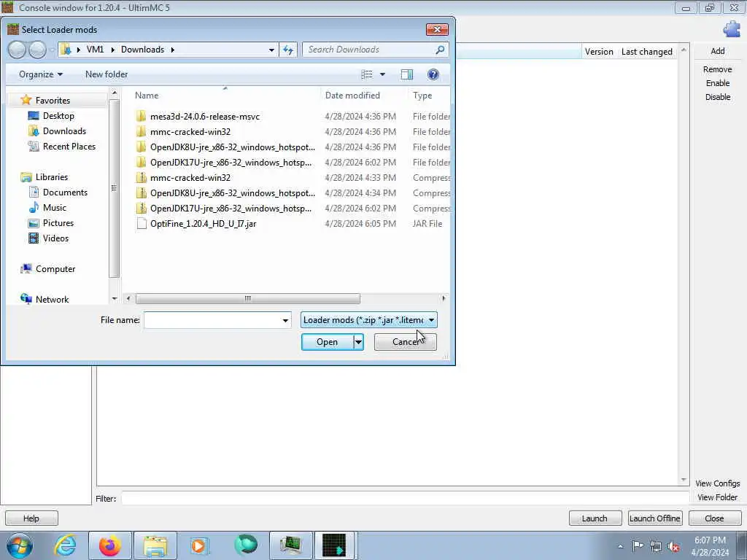Click the Network icon in navigation pane

26,299
